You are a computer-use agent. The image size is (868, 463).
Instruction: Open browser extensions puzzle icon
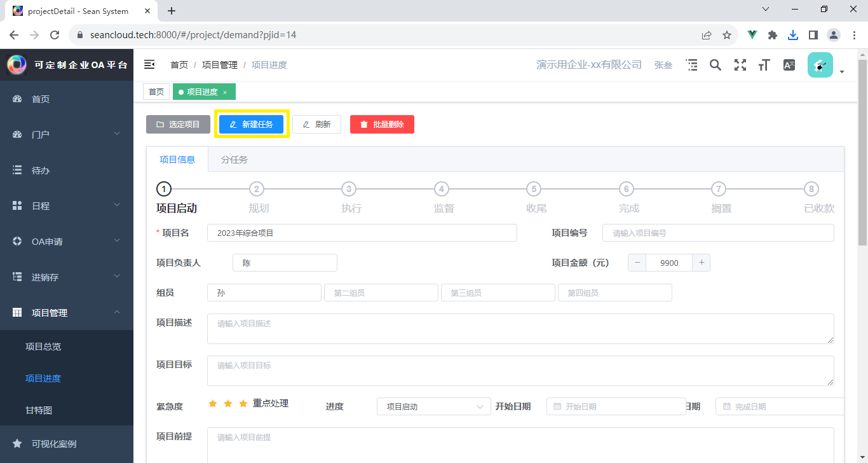point(773,35)
